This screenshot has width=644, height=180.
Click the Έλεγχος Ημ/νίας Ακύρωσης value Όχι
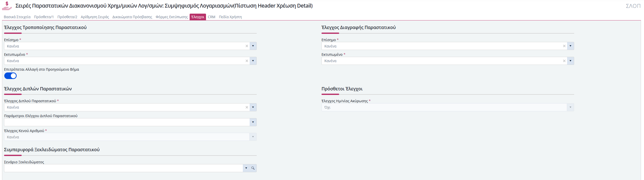(x=327, y=107)
